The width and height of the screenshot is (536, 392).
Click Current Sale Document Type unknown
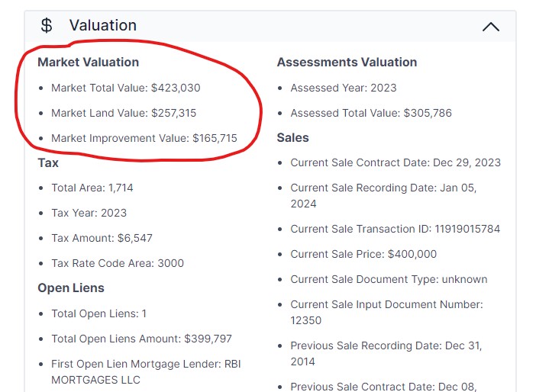(389, 279)
